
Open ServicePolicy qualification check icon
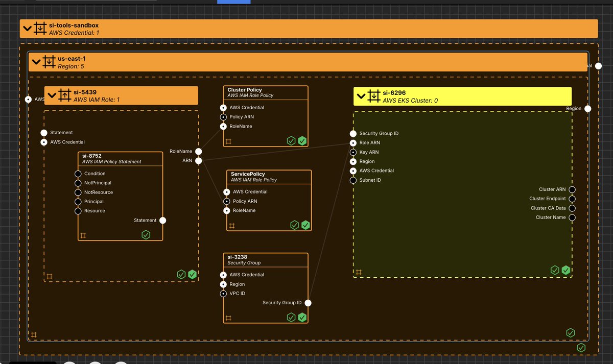point(294,225)
